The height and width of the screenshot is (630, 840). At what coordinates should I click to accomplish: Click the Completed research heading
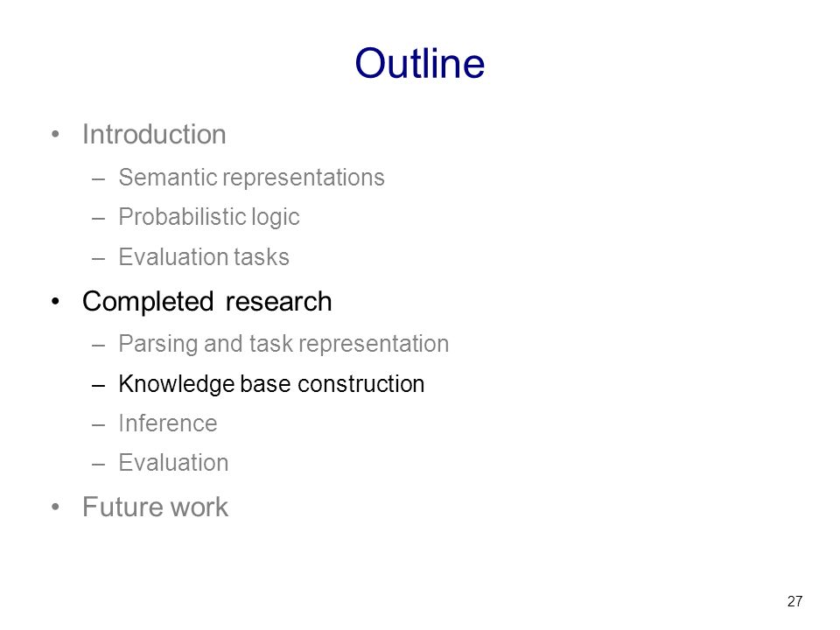[206, 302]
